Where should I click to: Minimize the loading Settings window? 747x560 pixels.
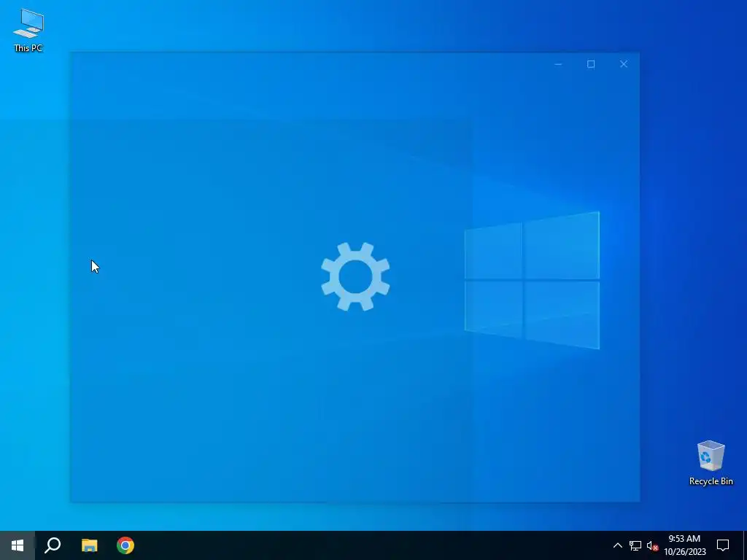tap(558, 64)
